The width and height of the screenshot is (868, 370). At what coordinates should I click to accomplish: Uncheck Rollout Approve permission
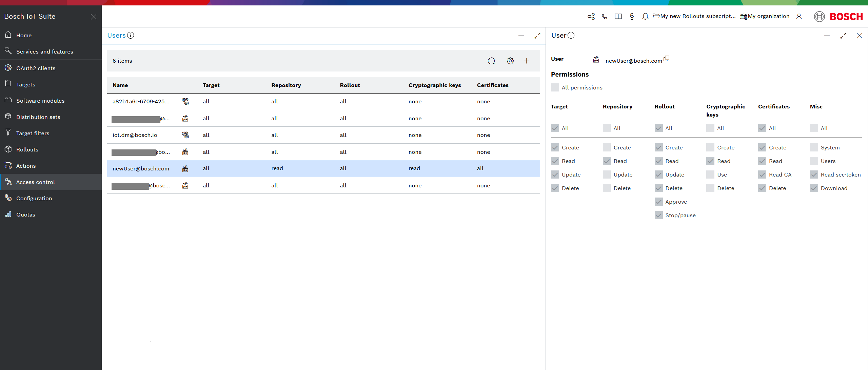tap(658, 202)
